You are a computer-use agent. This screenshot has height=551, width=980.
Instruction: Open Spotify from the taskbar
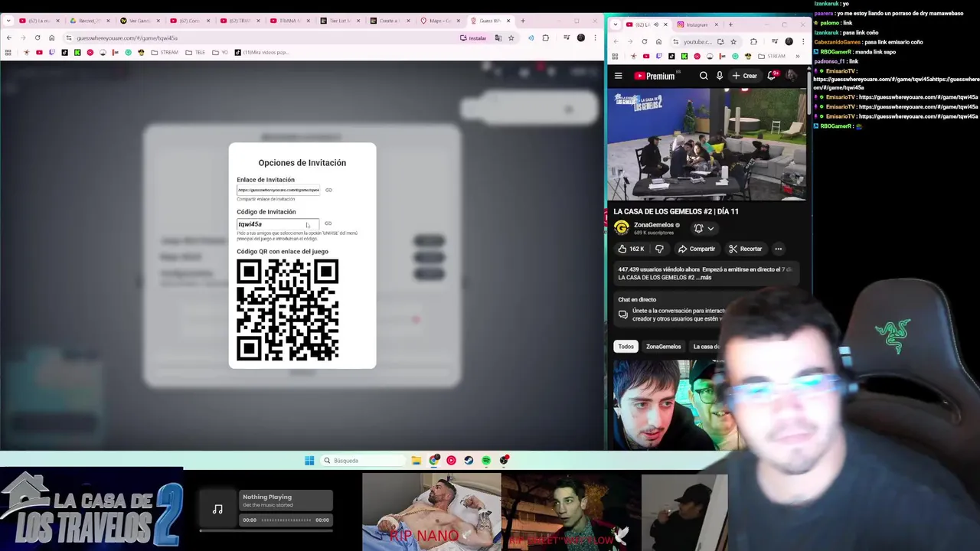pyautogui.click(x=486, y=461)
